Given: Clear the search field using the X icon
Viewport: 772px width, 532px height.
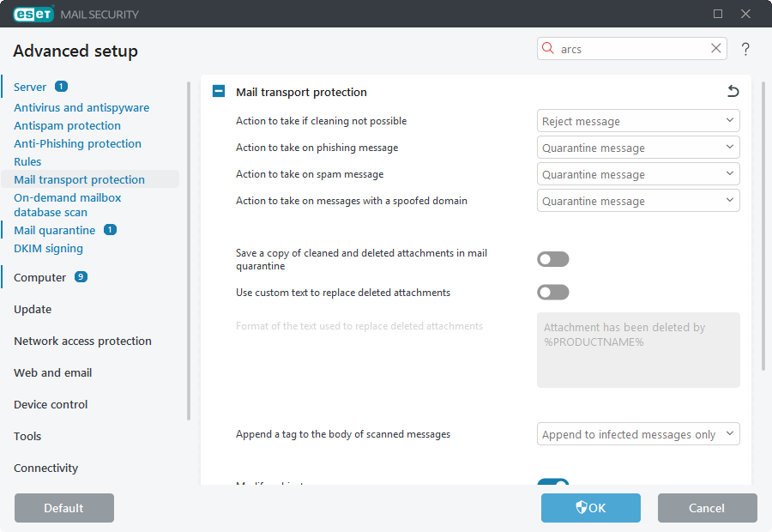Looking at the screenshot, I should pos(716,48).
